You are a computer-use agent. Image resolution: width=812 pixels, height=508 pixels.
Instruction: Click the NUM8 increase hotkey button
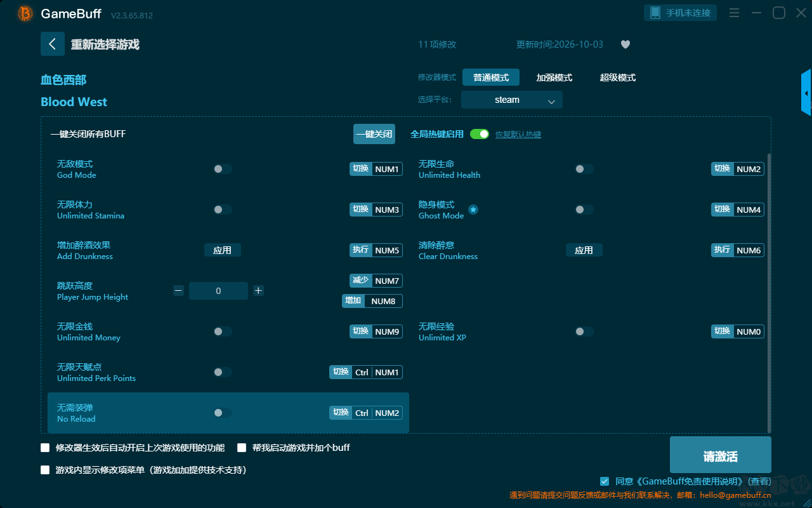coord(372,301)
